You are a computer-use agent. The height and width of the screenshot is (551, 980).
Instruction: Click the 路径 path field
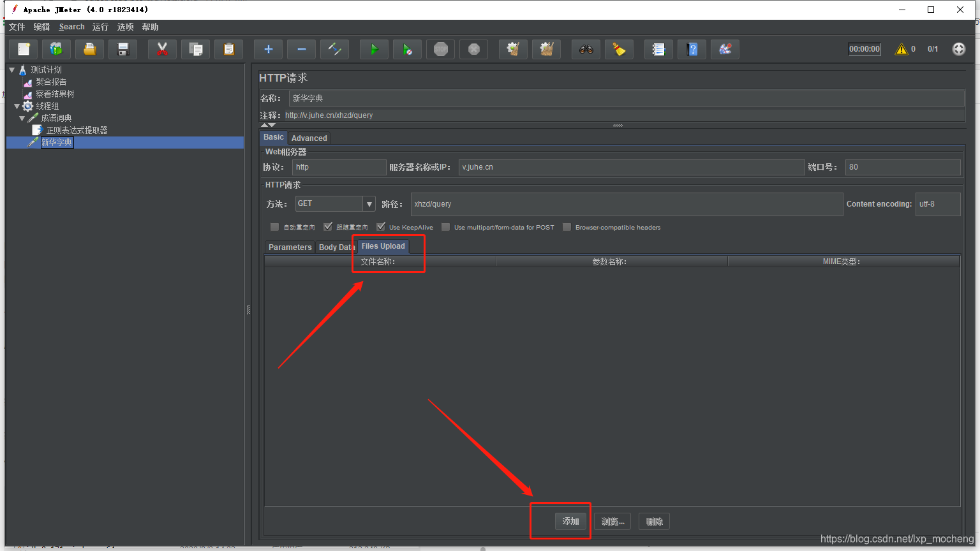[627, 204]
